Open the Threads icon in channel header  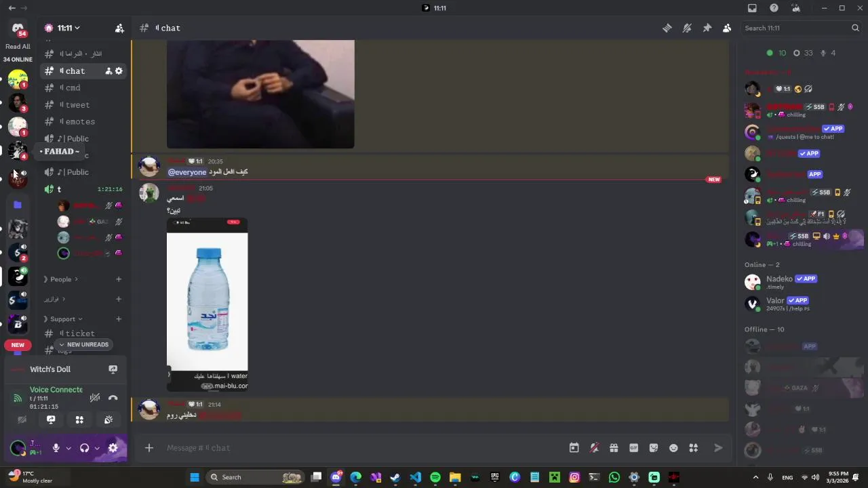tap(667, 28)
